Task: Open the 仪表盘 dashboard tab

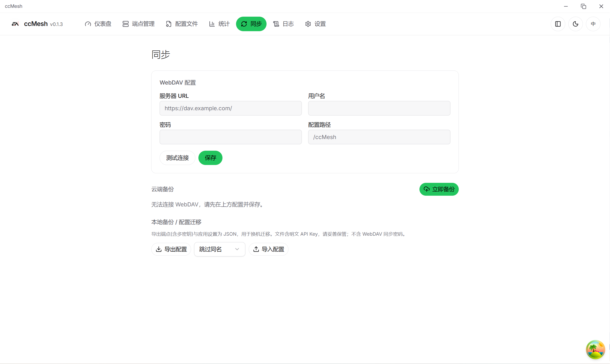Action: point(98,24)
